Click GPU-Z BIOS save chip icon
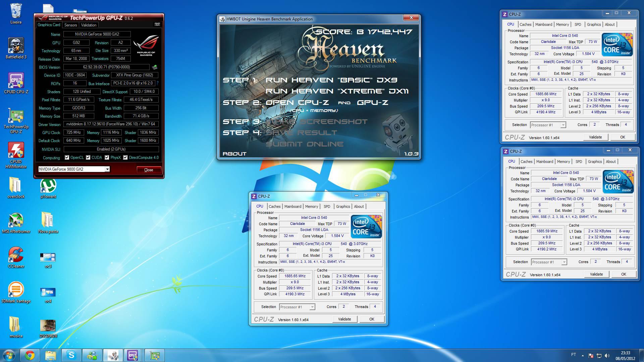The height and width of the screenshot is (362, 644). click(x=155, y=67)
